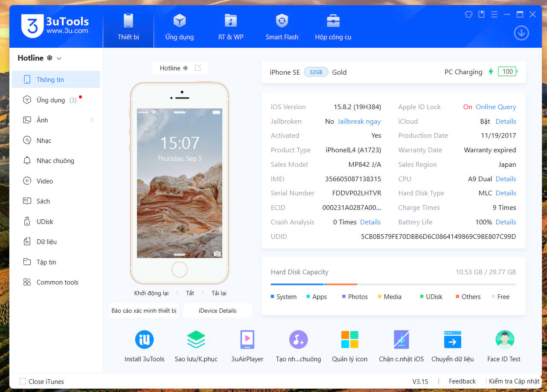Open Battery Life Details link
547x392 pixels.
click(506, 222)
